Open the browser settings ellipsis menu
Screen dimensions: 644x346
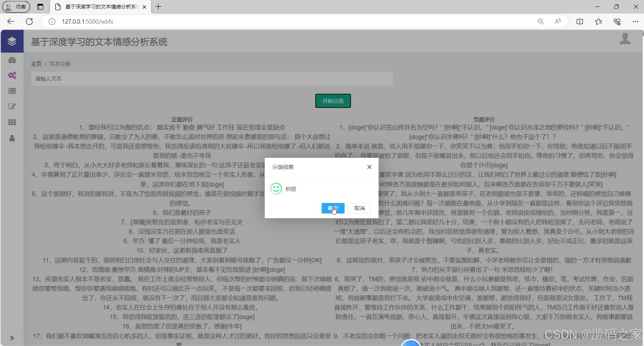(636, 21)
